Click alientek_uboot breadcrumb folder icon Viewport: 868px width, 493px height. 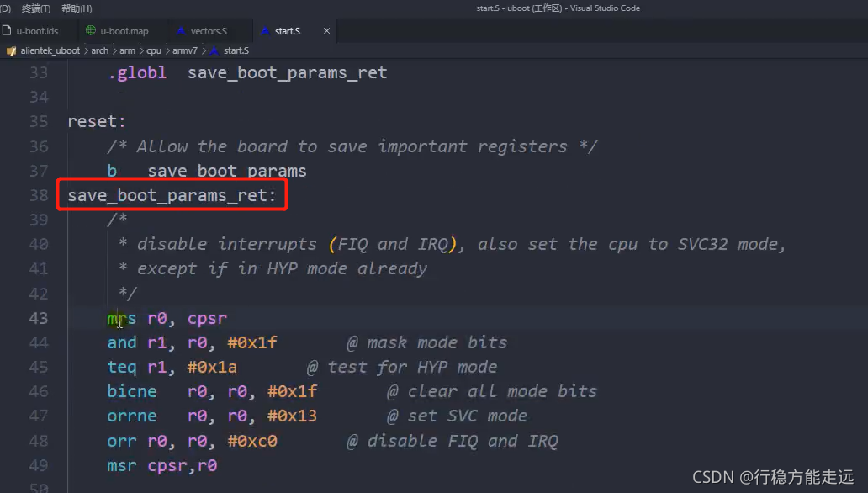(x=11, y=51)
